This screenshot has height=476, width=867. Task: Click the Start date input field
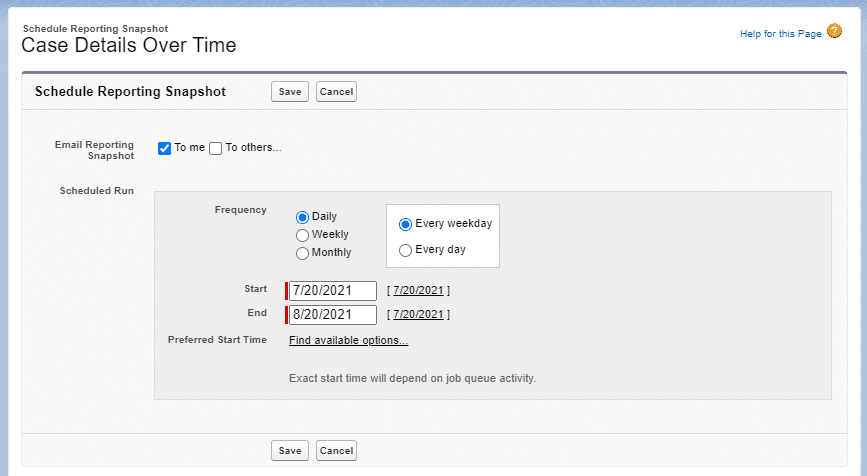(332, 291)
